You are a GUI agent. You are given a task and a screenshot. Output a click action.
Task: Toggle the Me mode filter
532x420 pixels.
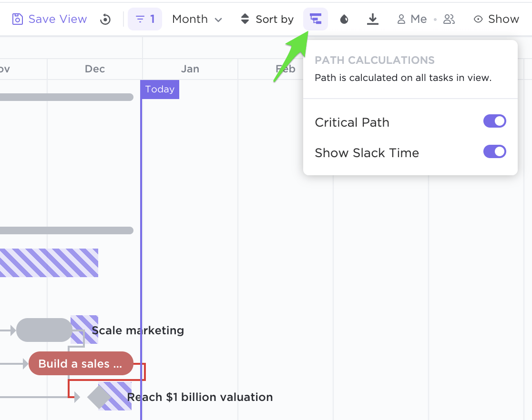tap(412, 19)
